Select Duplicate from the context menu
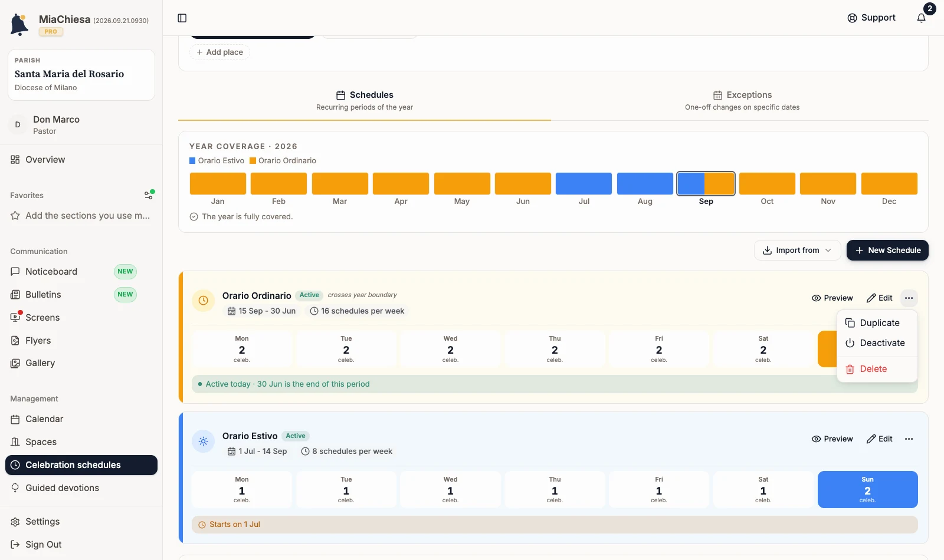Viewport: 944px width, 560px height. point(877,323)
